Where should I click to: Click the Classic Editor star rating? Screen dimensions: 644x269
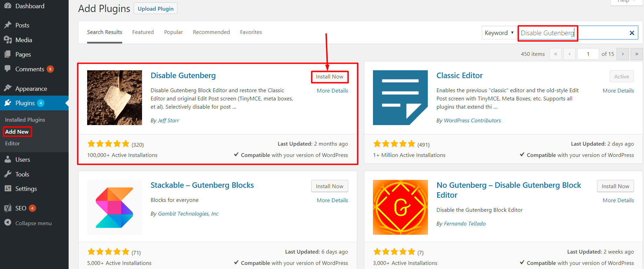pyautogui.click(x=394, y=144)
